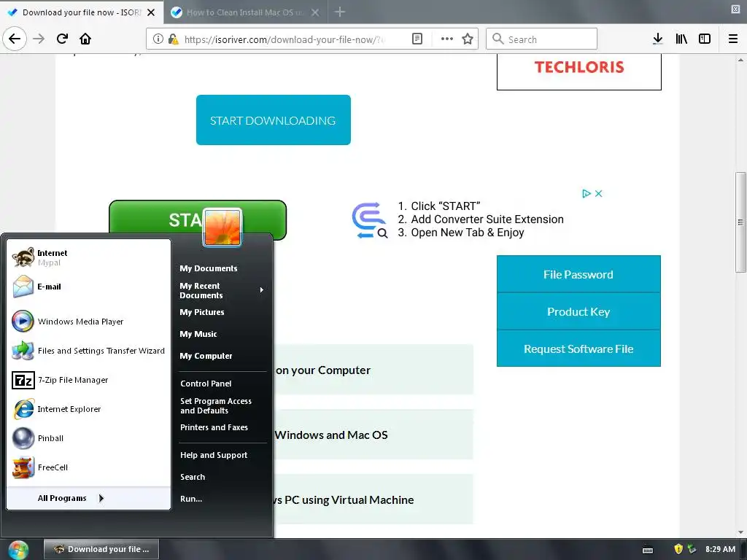The image size is (747, 560).
Task: Click the TECHLORIS banner
Action: point(578,69)
